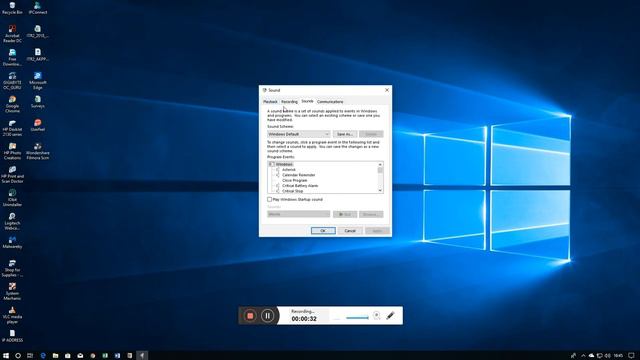Switch to the Playback tab
Image resolution: width=640 pixels, height=360 pixels.
[x=270, y=102]
